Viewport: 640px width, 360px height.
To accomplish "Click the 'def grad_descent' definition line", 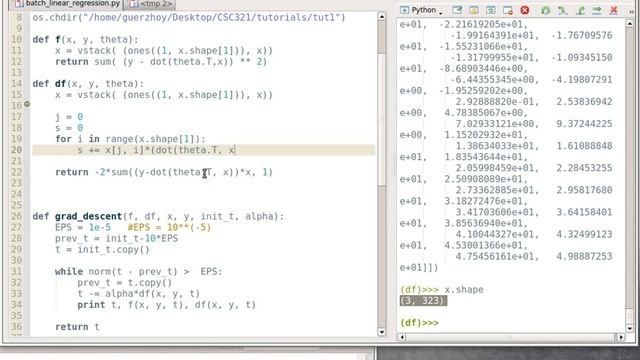I will click(158, 216).
